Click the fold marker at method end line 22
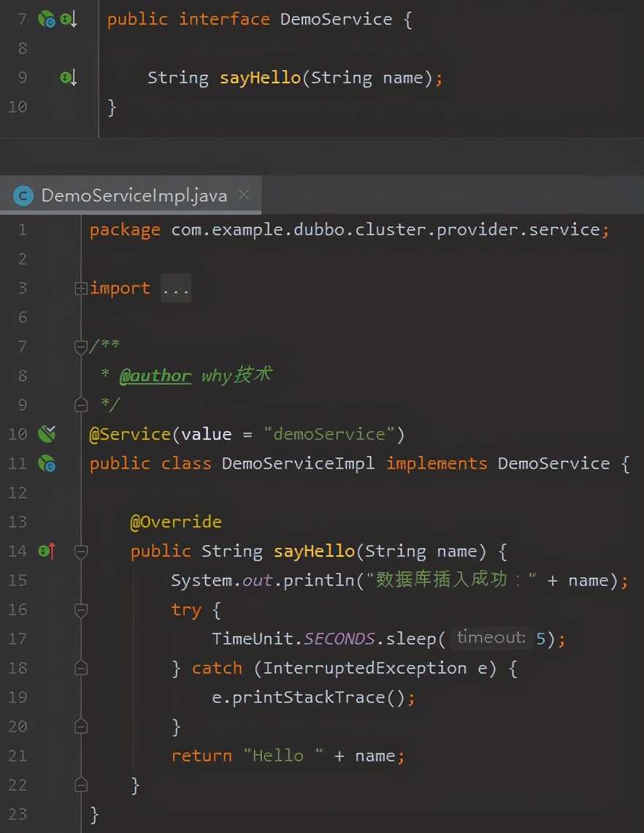Screen dimensions: 644x833 coord(81,785)
